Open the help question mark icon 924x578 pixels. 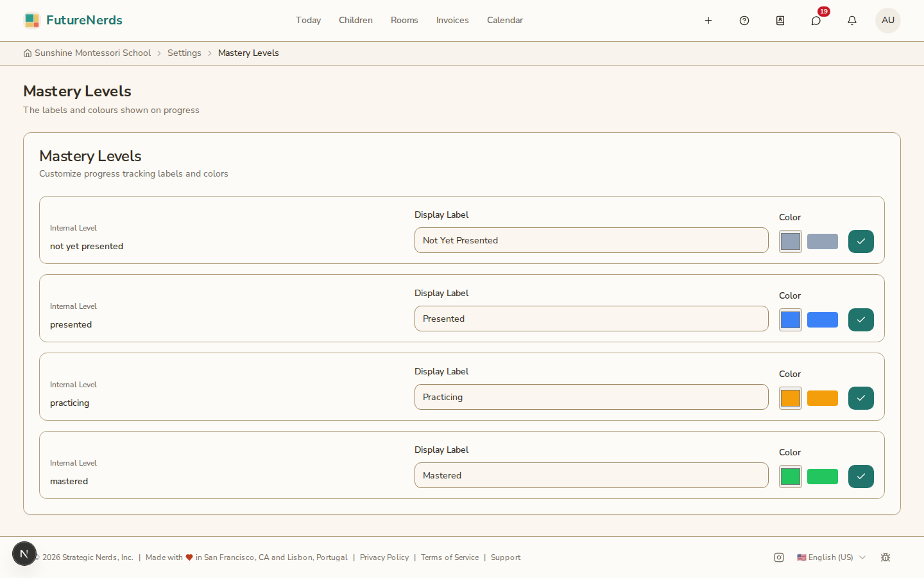tap(744, 21)
